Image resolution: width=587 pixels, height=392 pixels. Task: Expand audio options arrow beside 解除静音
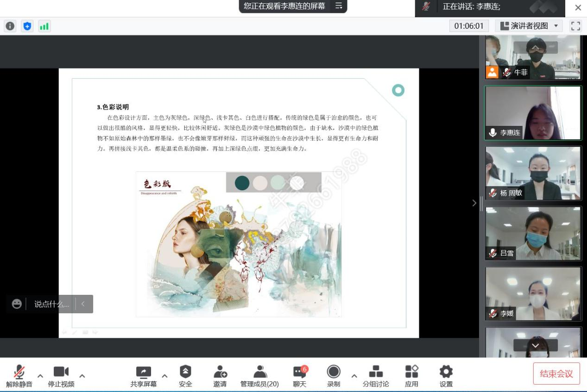click(x=40, y=375)
